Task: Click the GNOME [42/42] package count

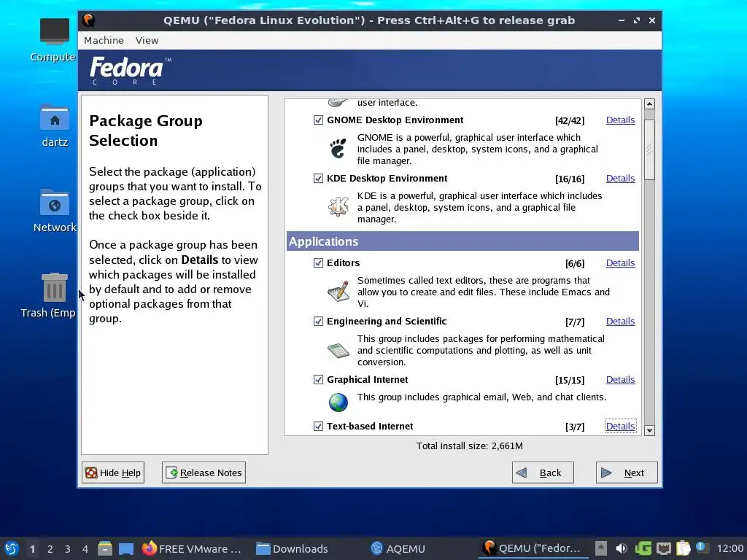Action: (x=570, y=120)
